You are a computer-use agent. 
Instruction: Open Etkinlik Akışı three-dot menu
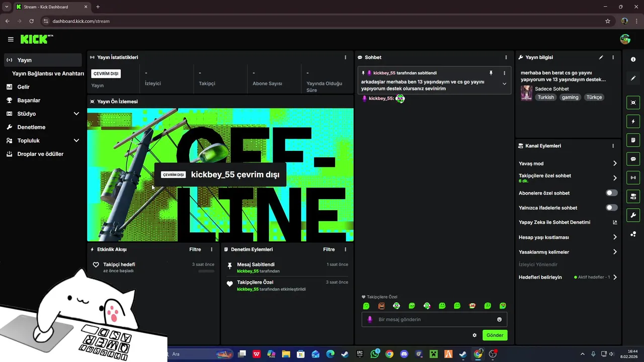tap(211, 249)
